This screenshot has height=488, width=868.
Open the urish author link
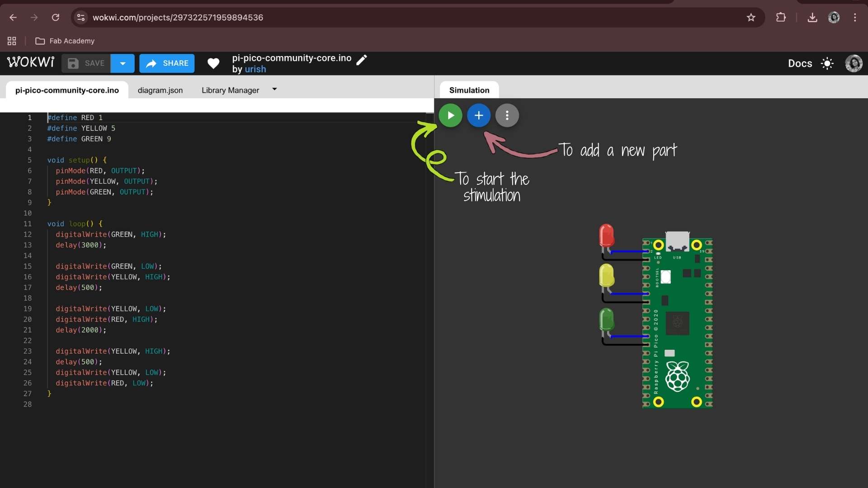tap(255, 70)
